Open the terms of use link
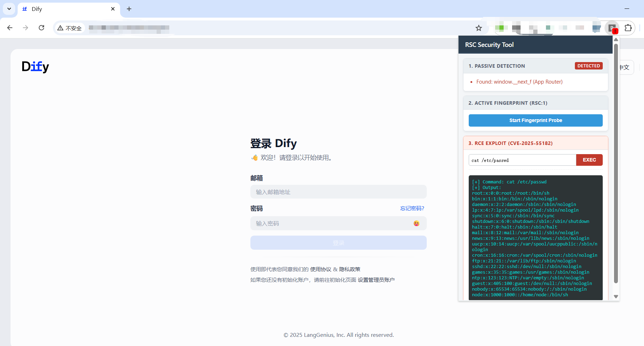Image resolution: width=644 pixels, height=346 pixels. click(321, 269)
